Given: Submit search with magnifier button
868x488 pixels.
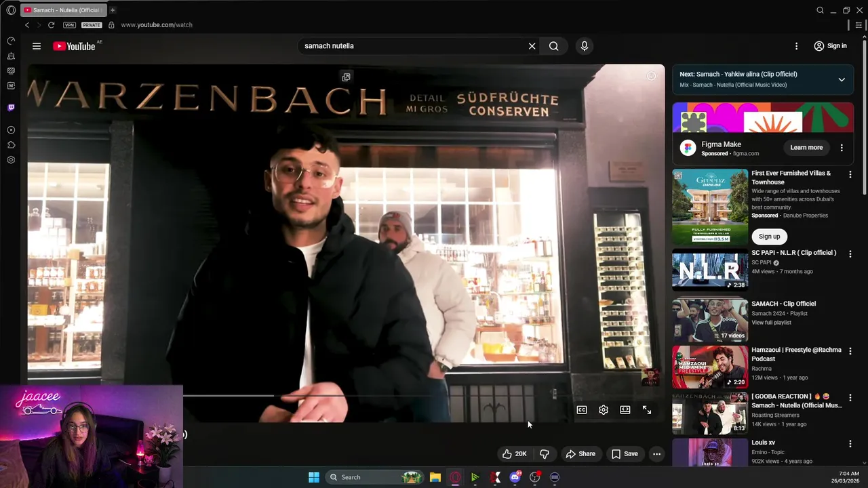Looking at the screenshot, I should tap(554, 46).
